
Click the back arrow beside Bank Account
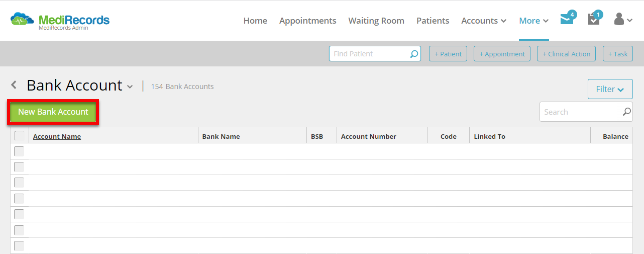14,85
